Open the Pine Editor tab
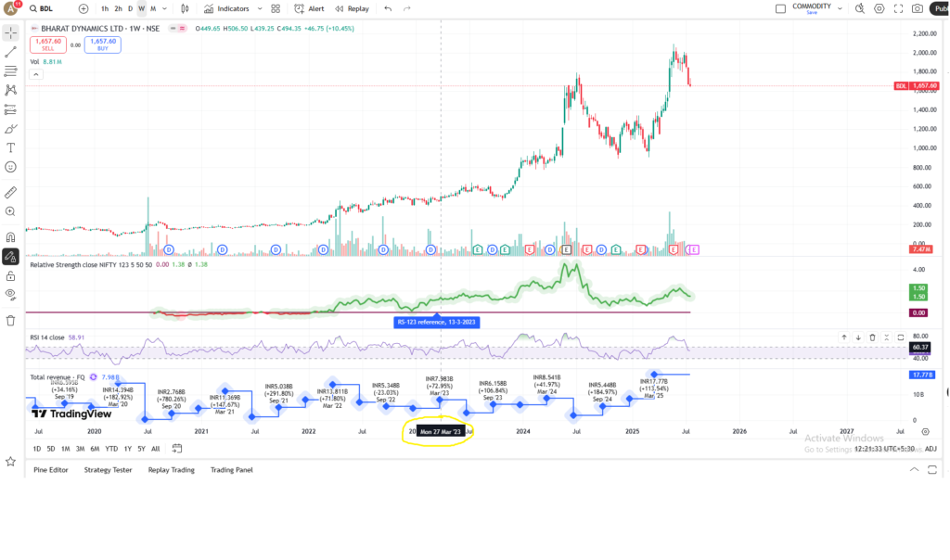The width and height of the screenshot is (950, 560). (x=51, y=470)
